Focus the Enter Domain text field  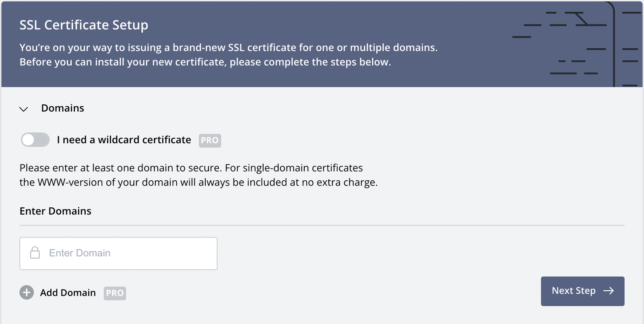tap(129, 253)
